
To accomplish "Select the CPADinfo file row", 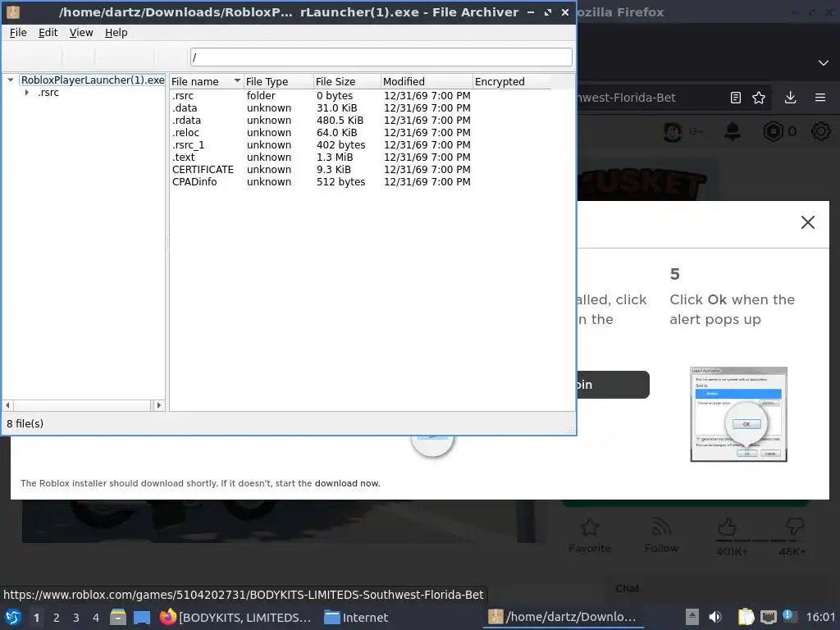I will point(360,181).
